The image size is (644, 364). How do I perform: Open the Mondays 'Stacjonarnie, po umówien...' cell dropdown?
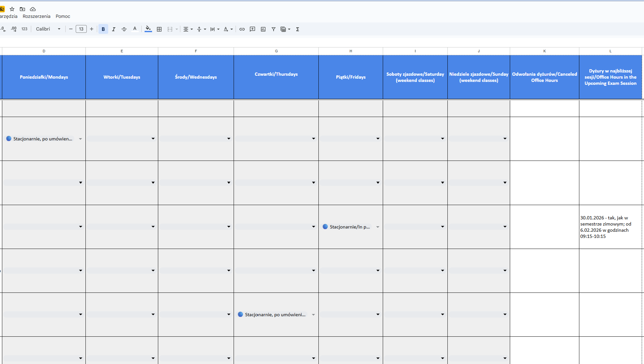(x=80, y=139)
